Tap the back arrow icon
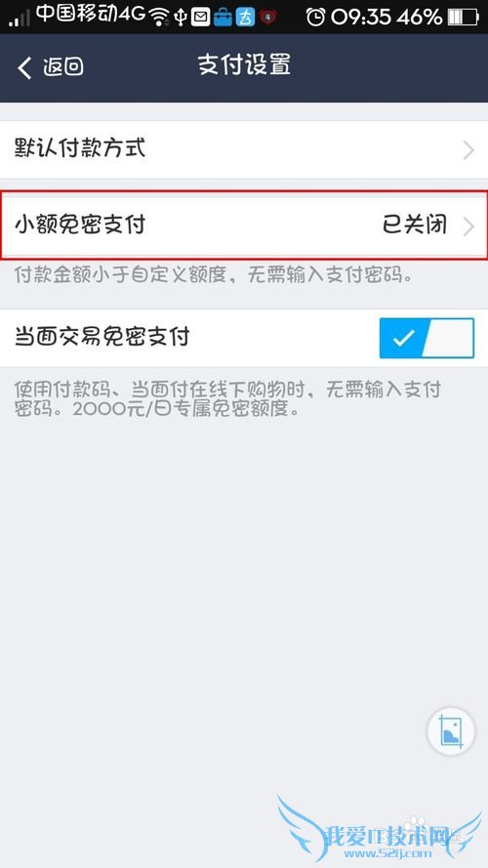Image resolution: width=488 pixels, height=868 pixels. 25,67
